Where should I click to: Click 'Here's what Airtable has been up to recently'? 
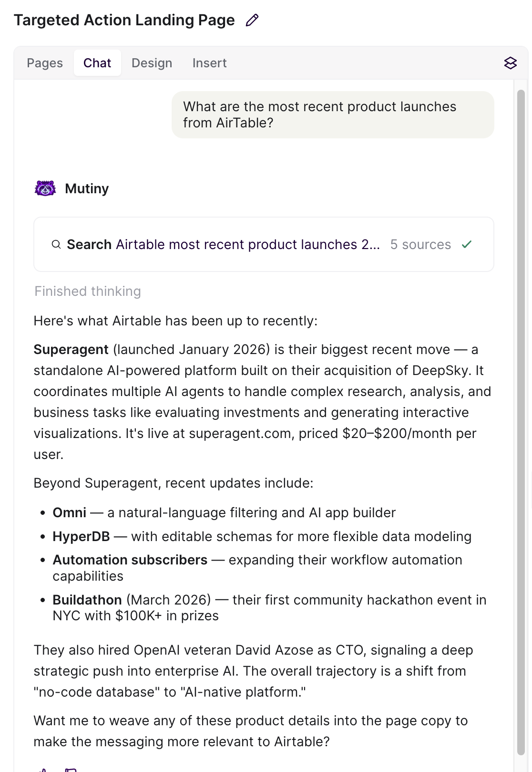175,321
